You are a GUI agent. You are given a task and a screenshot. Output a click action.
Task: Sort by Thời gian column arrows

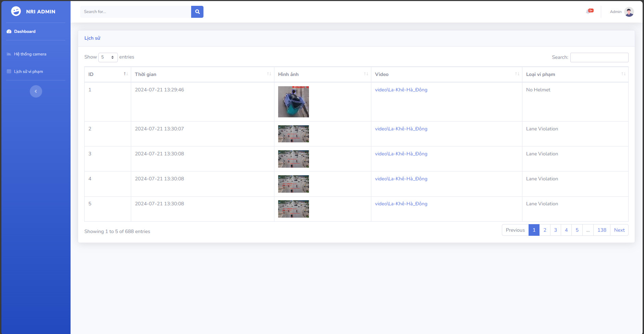pyautogui.click(x=269, y=74)
